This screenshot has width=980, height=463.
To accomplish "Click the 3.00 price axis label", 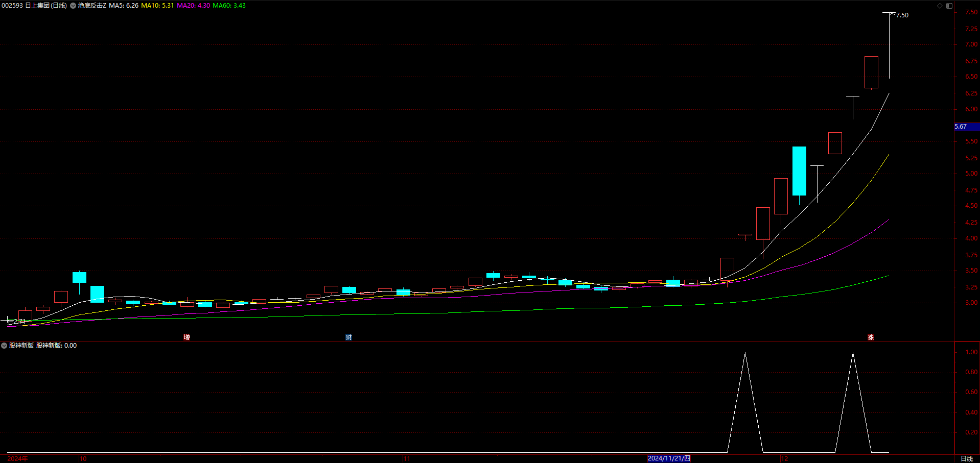I will point(971,303).
